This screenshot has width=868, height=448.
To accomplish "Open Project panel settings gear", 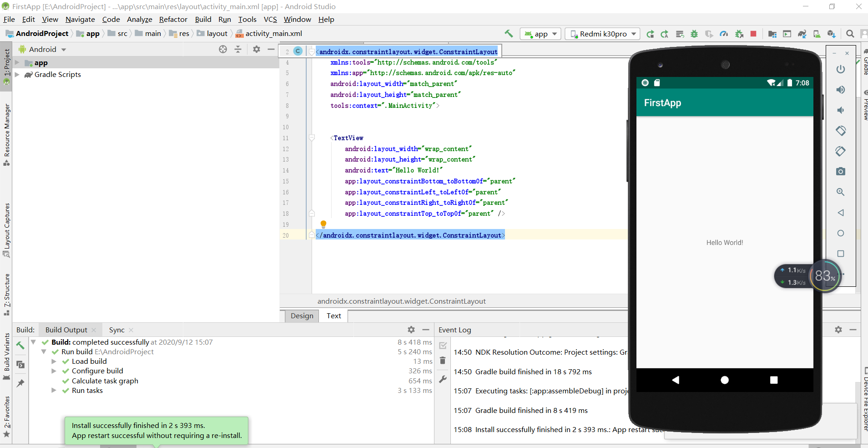I will [257, 49].
